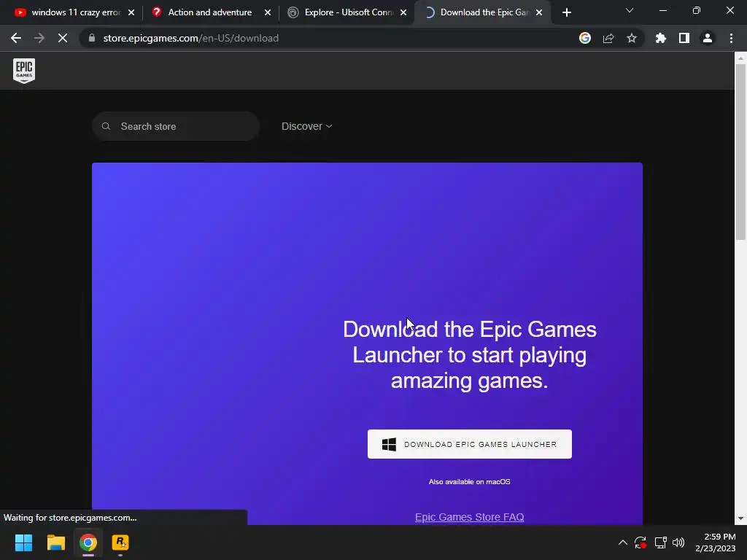Click Also available on macOS link
The height and width of the screenshot is (560, 747).
469,481
